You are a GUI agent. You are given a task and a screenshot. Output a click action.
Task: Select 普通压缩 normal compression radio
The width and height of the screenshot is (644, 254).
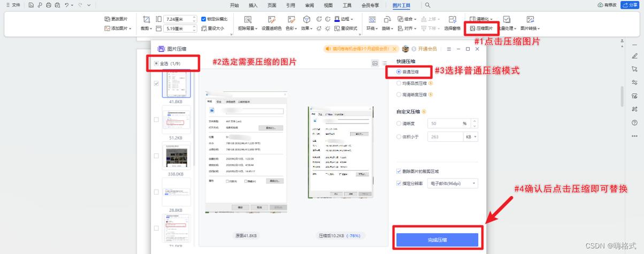coord(399,71)
